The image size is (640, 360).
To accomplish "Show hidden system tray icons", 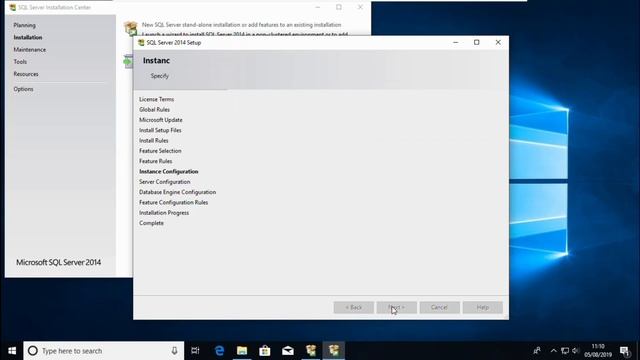I will (x=553, y=351).
